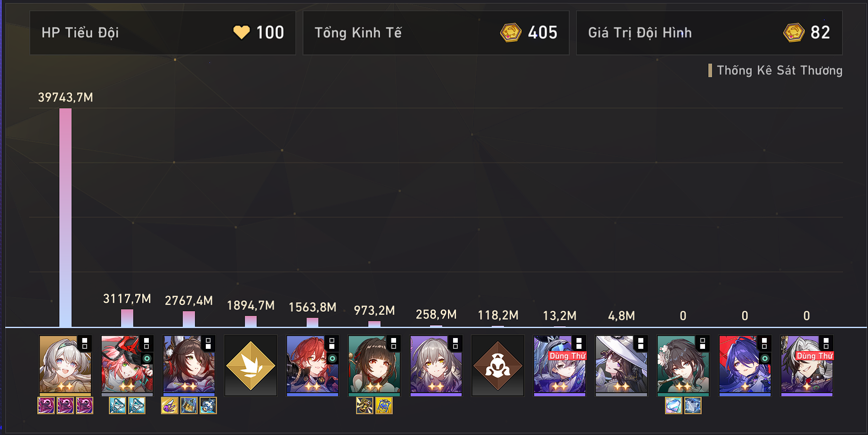The height and width of the screenshot is (435, 868).
Task: Click the Tổng Kinh Tế panel
Action: click(x=436, y=33)
